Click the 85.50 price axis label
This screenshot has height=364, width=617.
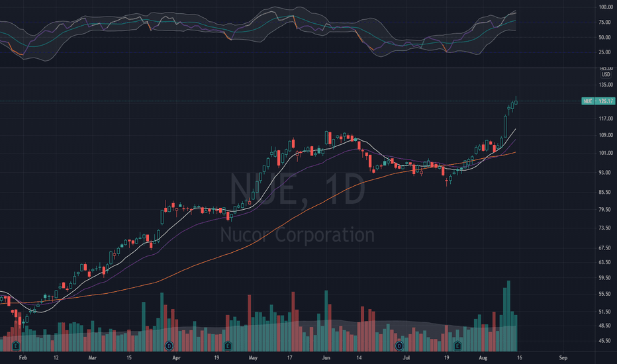[606, 192]
